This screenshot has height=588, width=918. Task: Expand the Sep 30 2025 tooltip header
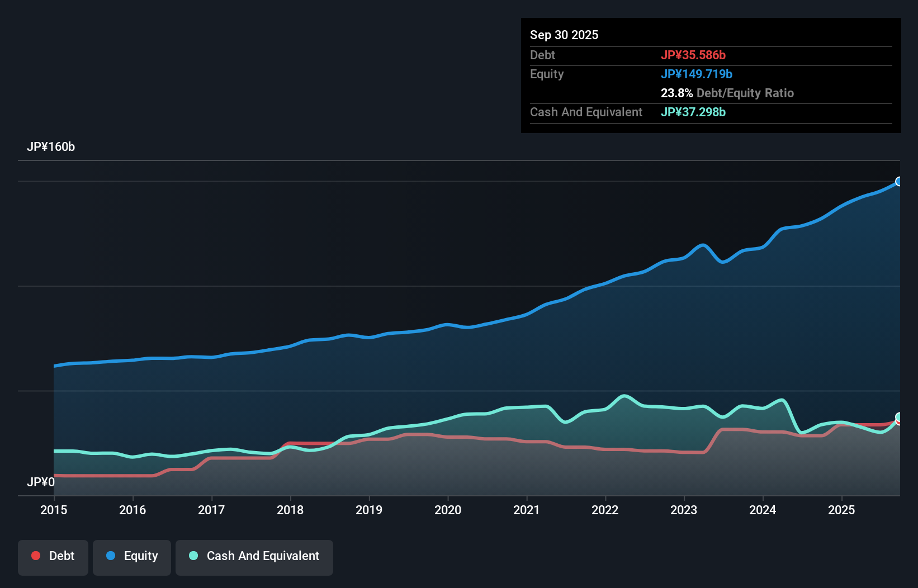click(564, 35)
